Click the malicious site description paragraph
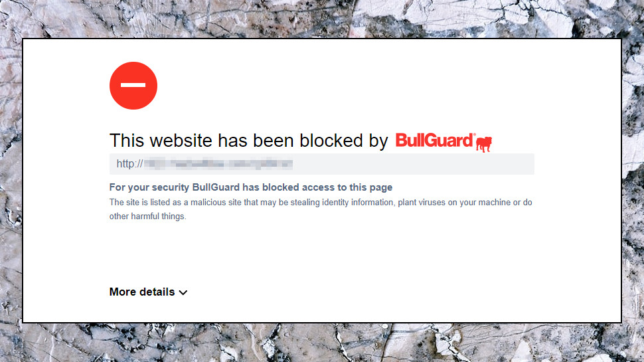644x362 pixels. [321, 209]
